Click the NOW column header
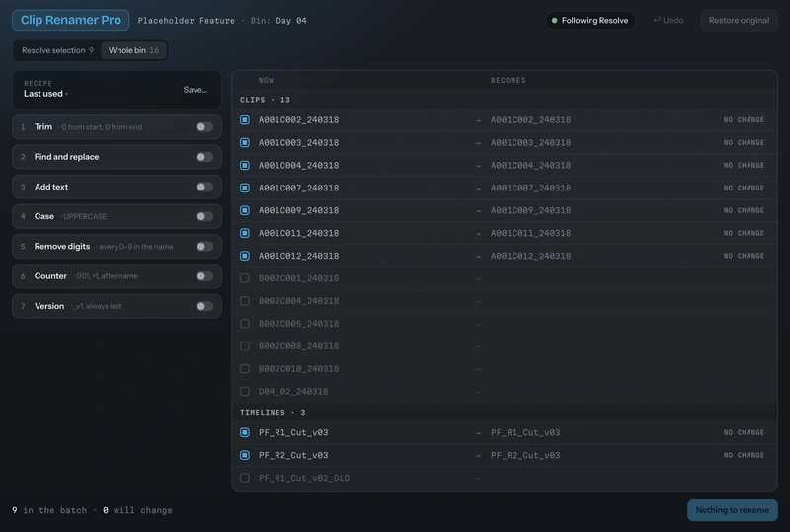 click(266, 81)
